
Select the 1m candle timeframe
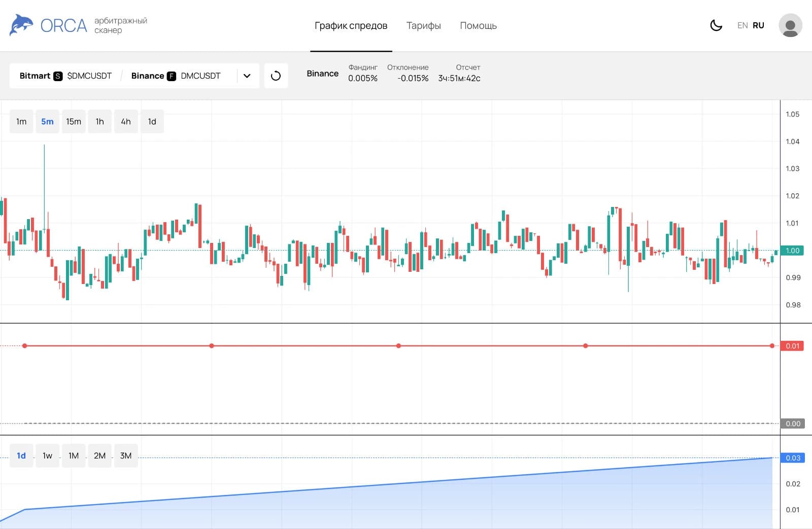[21, 122]
